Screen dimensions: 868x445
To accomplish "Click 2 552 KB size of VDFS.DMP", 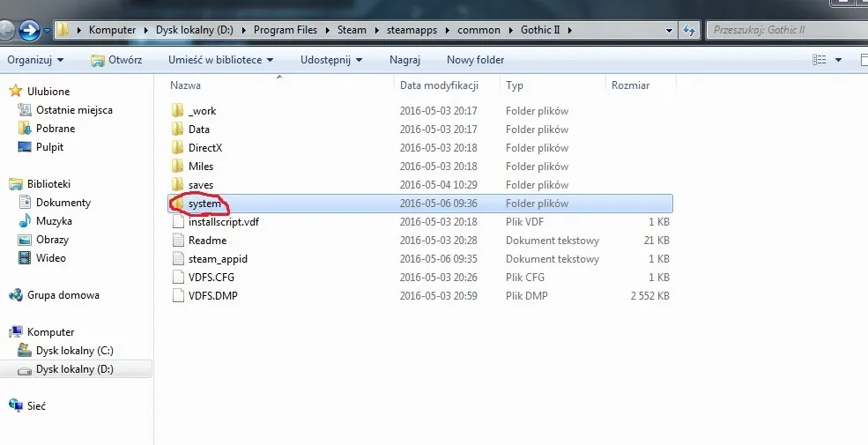I will [649, 295].
